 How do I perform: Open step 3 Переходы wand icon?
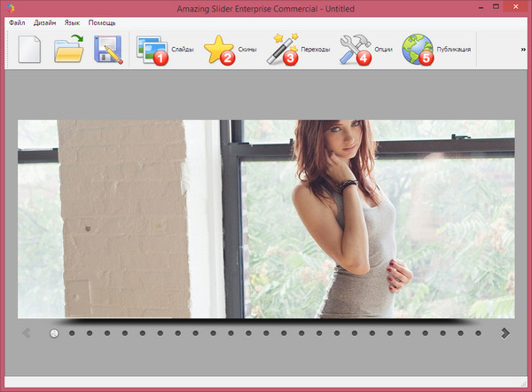pos(282,50)
